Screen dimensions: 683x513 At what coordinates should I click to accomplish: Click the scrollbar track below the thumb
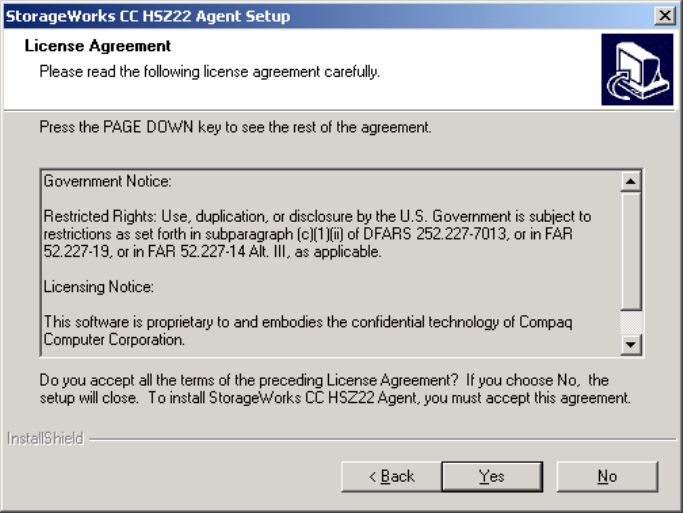pos(630,323)
